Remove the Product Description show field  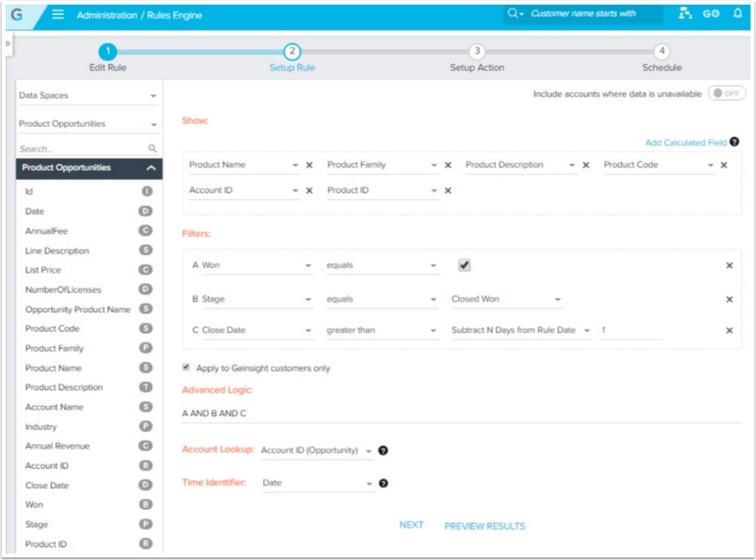(586, 165)
